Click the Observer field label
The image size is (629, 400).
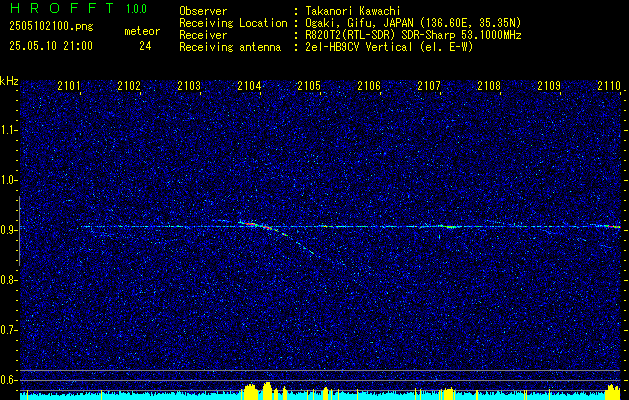point(203,11)
